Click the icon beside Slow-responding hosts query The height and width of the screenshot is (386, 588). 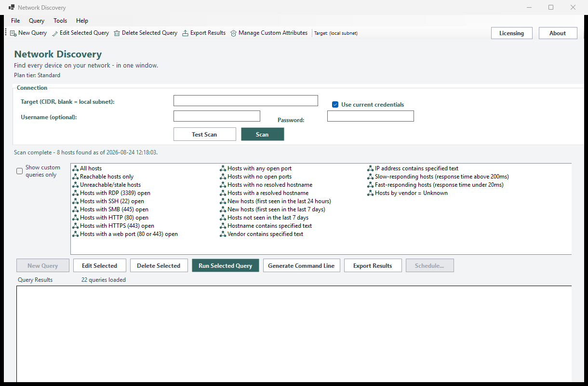pos(371,177)
